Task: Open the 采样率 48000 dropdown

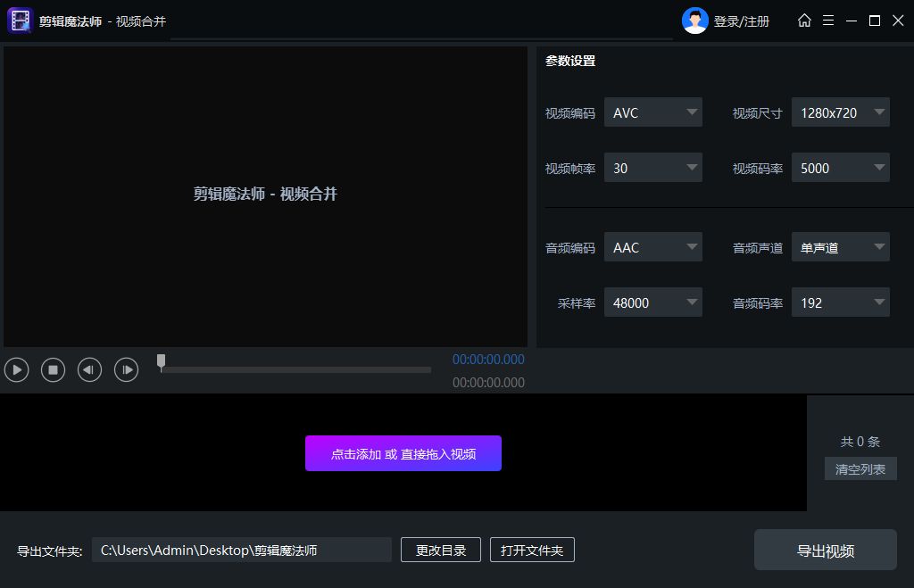Action: 652,302
